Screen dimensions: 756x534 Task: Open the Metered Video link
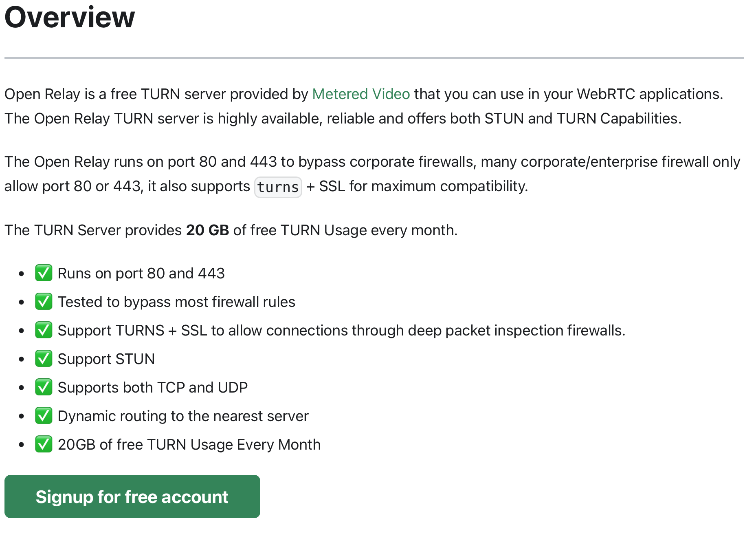360,94
